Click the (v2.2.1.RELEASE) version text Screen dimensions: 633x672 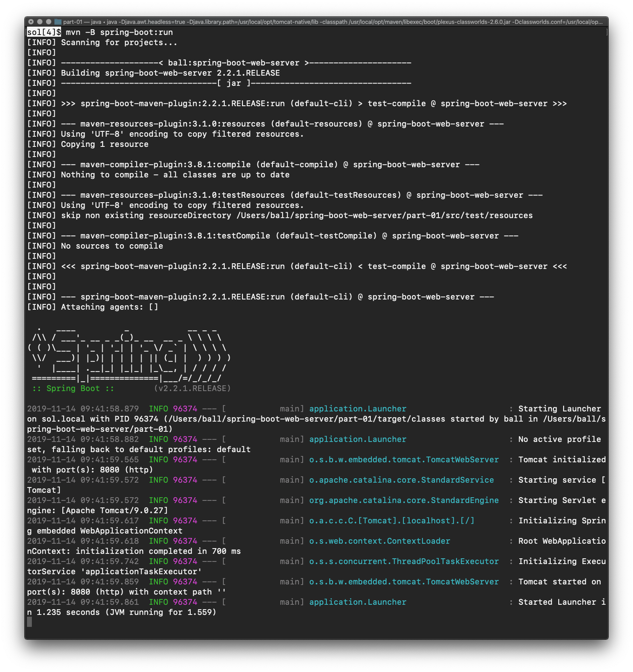pyautogui.click(x=192, y=388)
